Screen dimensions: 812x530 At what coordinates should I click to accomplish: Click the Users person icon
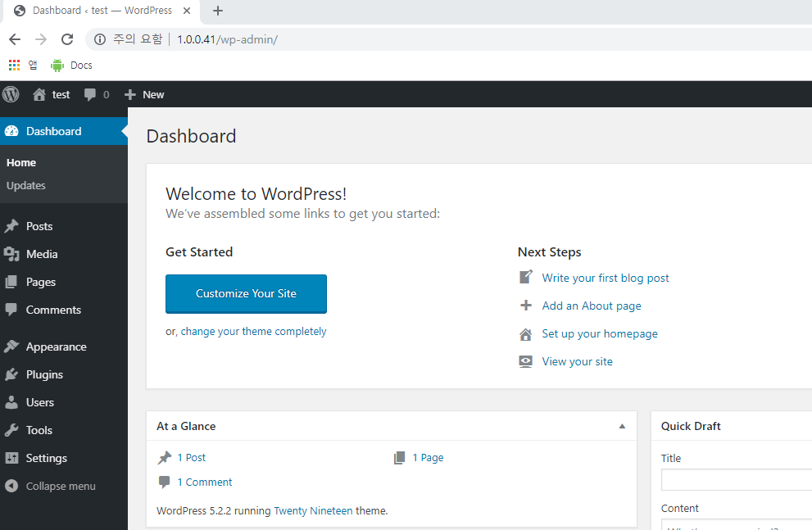click(x=11, y=402)
